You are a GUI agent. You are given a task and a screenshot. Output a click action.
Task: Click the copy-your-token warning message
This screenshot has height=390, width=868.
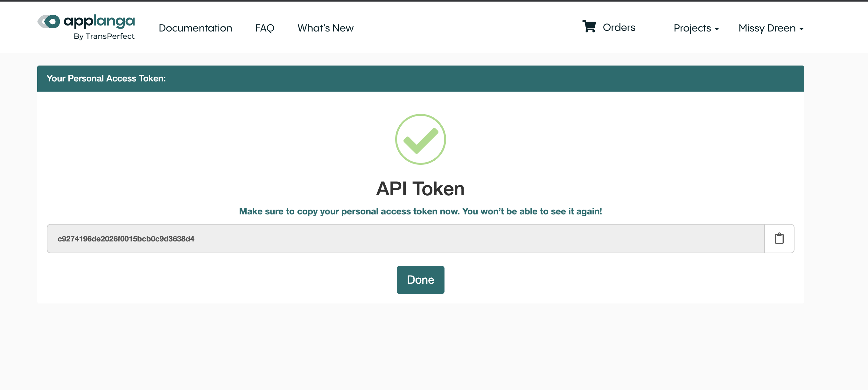coord(421,212)
